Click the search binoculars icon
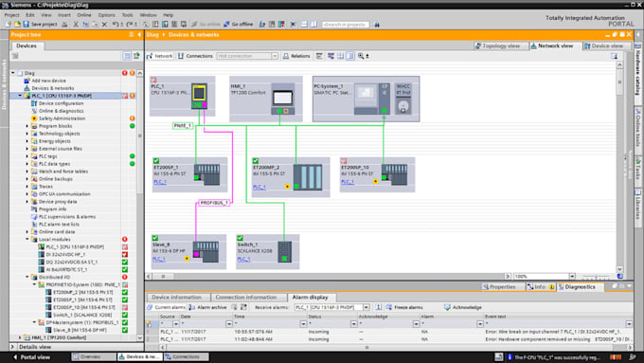Viewport: 644px width, 363px height. click(377, 25)
